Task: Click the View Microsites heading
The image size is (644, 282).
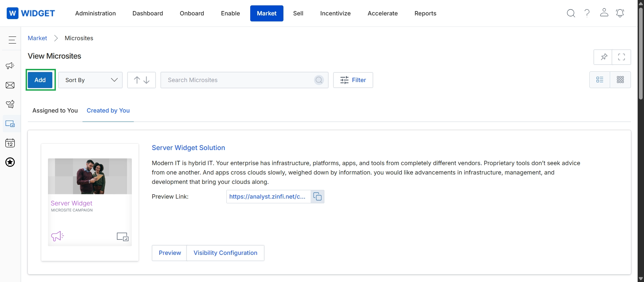Action: coord(55,56)
